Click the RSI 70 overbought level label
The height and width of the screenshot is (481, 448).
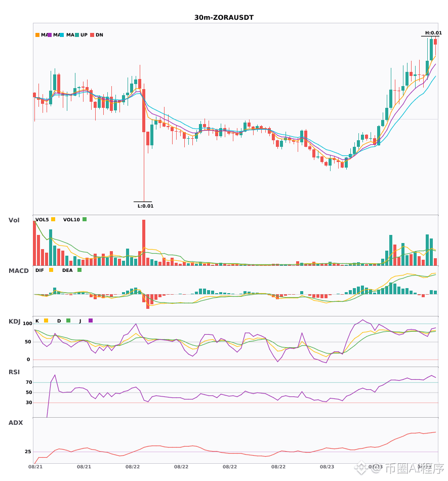(29, 382)
